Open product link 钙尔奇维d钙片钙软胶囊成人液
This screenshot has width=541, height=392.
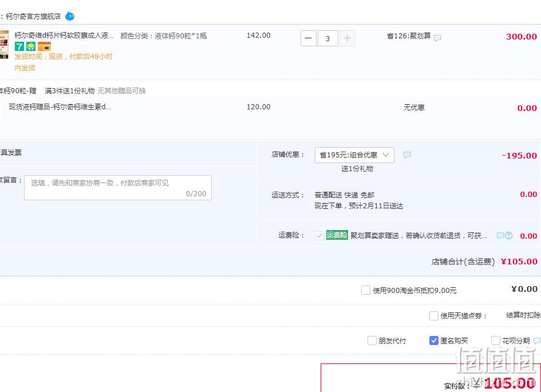pyautogui.click(x=64, y=35)
